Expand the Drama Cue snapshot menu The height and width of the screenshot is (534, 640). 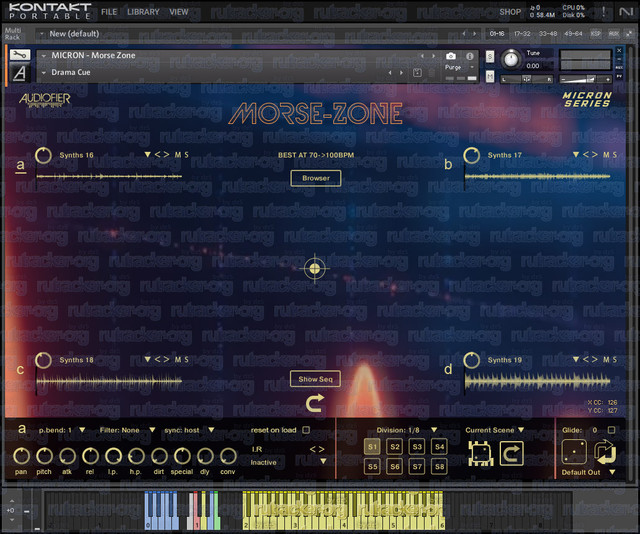[x=44, y=73]
